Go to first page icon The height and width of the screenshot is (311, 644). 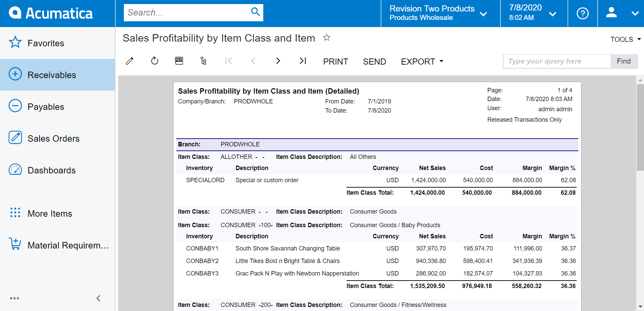pyautogui.click(x=228, y=61)
